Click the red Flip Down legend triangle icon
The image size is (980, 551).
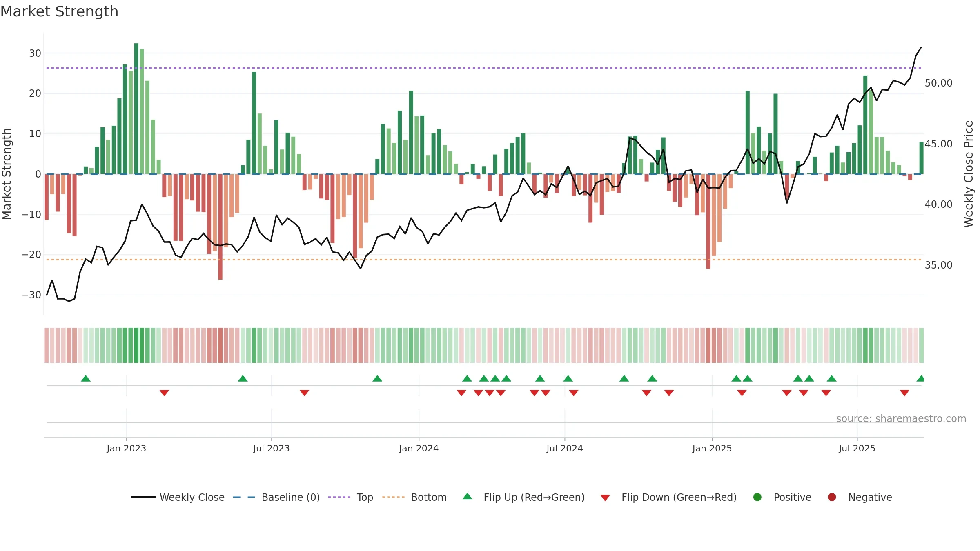605,498
